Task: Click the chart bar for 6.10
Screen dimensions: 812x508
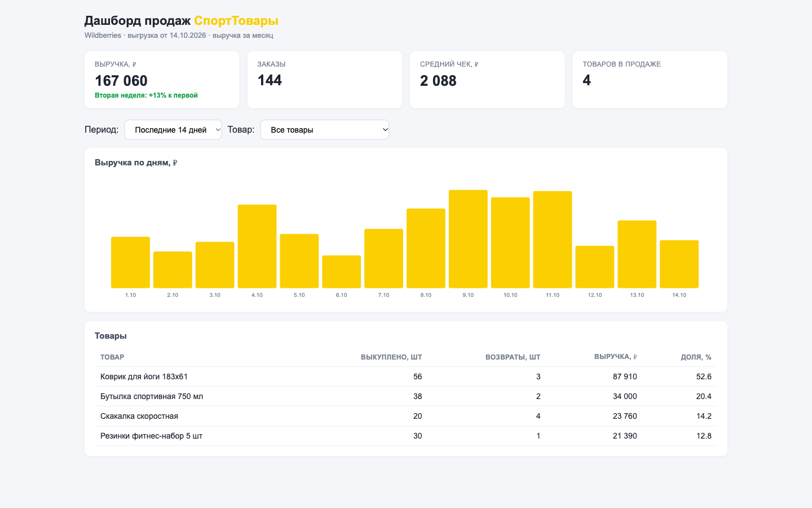Action: 342,271
